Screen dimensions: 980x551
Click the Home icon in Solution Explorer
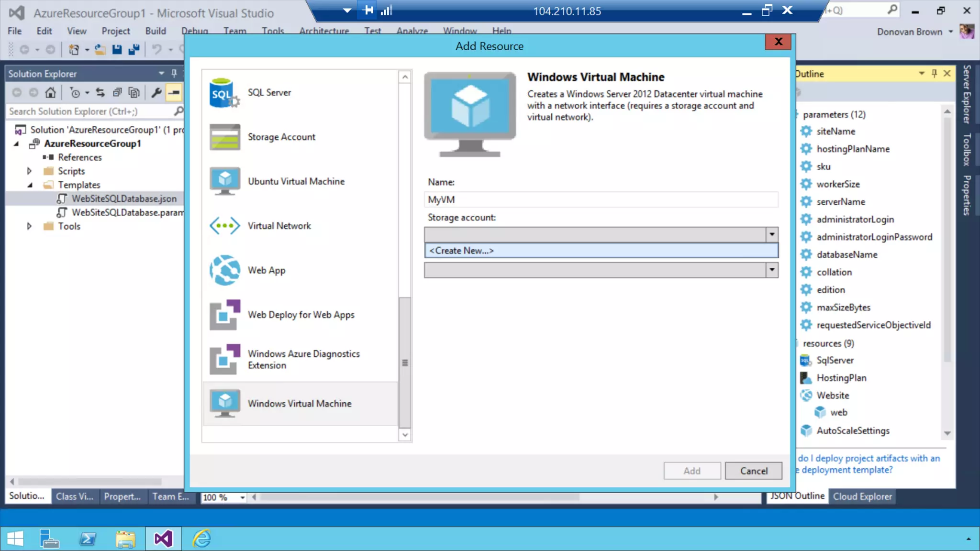(50, 92)
